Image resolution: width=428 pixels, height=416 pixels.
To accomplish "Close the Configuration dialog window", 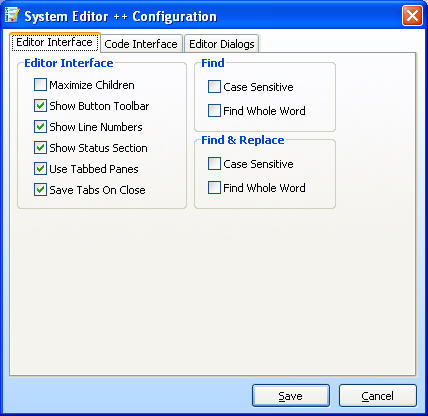I will point(412,16).
